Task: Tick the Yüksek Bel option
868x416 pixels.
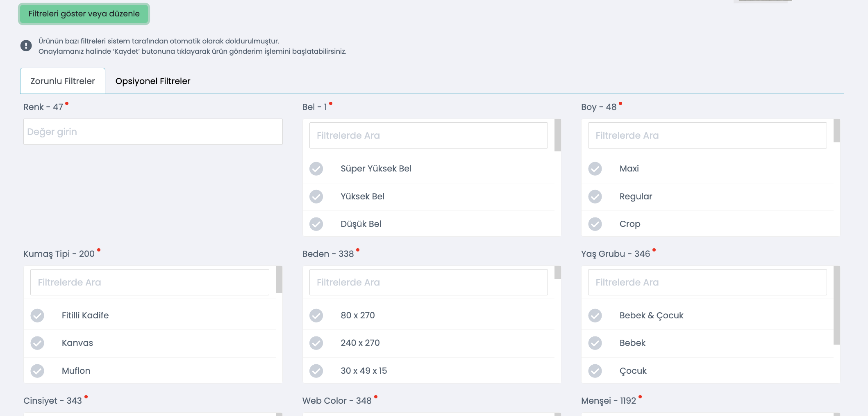Action: [x=316, y=197]
